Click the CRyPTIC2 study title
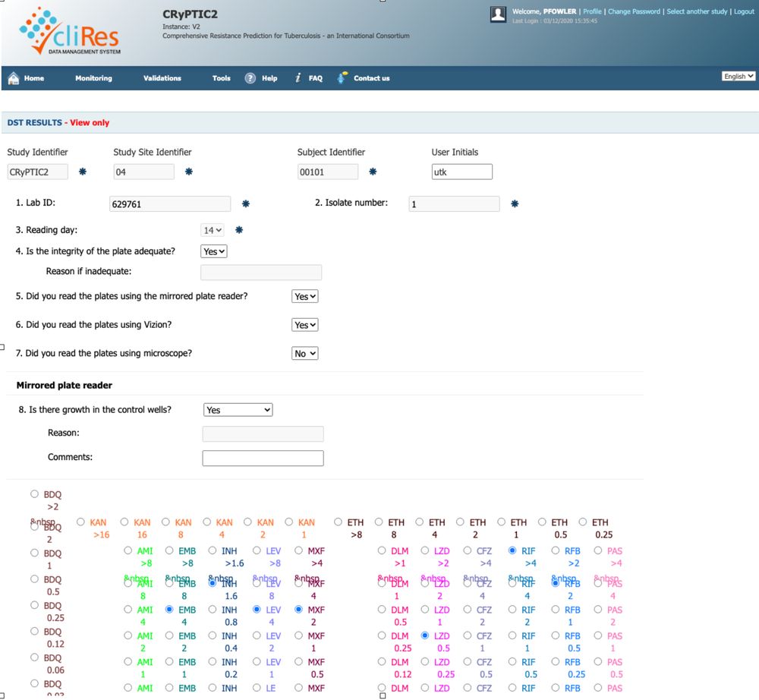The image size is (759, 700). (191, 14)
